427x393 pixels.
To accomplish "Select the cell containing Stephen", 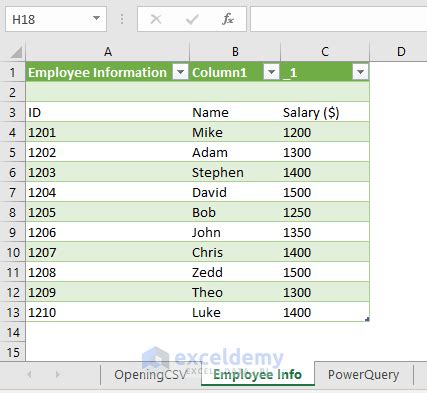I will (235, 172).
